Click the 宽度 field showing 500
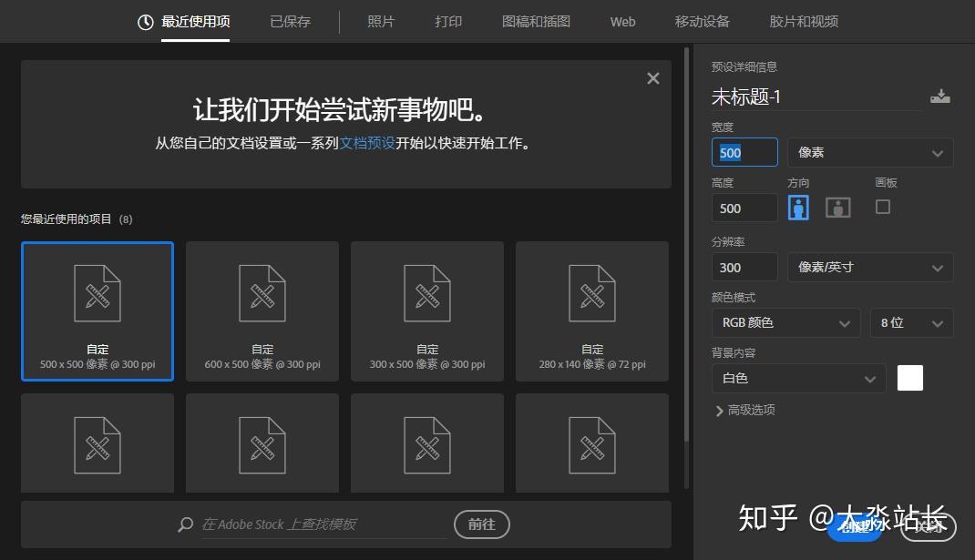The image size is (975, 560). [x=744, y=152]
